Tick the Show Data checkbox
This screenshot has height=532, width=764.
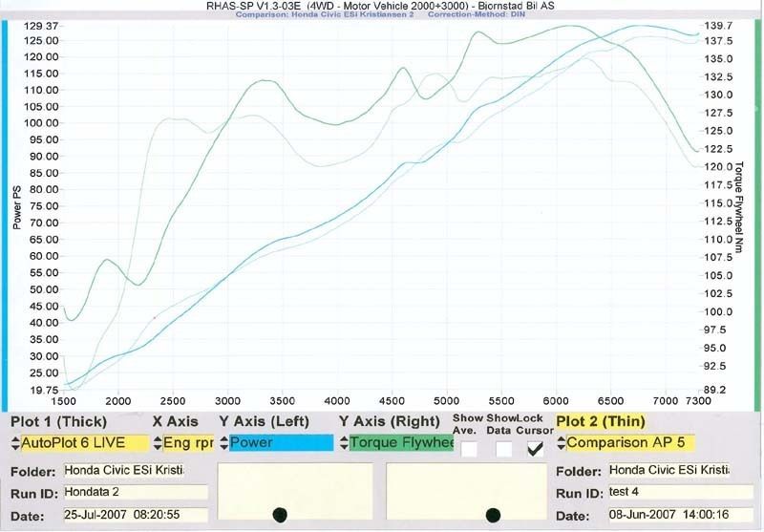(x=503, y=448)
